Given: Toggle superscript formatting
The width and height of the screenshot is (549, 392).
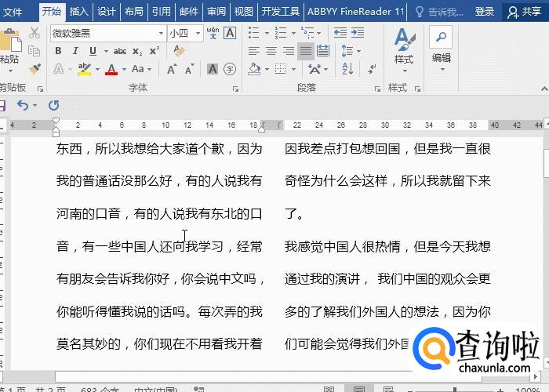Looking at the screenshot, I should 154,51.
